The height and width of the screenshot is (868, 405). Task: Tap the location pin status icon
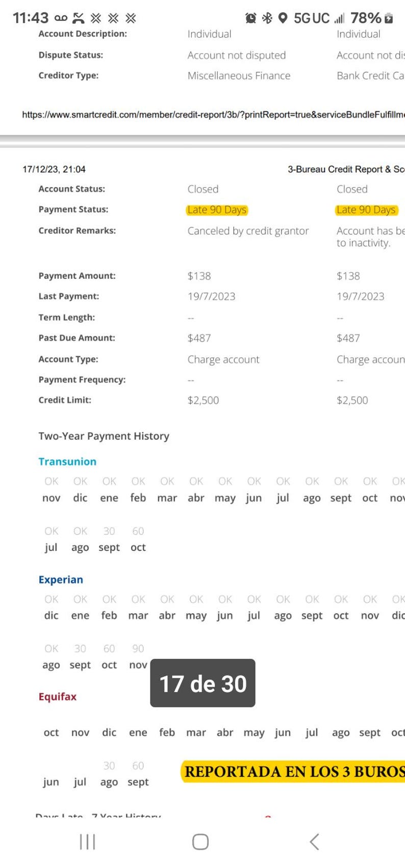coord(283,18)
